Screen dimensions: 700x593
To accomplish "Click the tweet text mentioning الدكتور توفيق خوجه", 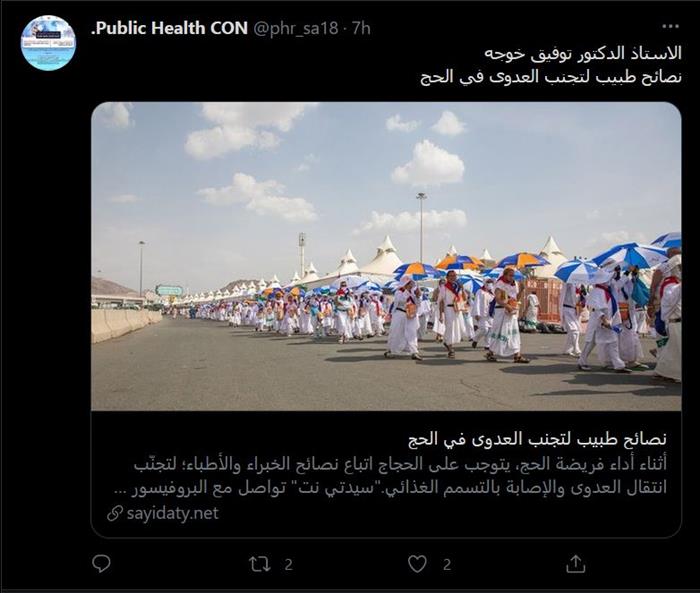I will [583, 53].
